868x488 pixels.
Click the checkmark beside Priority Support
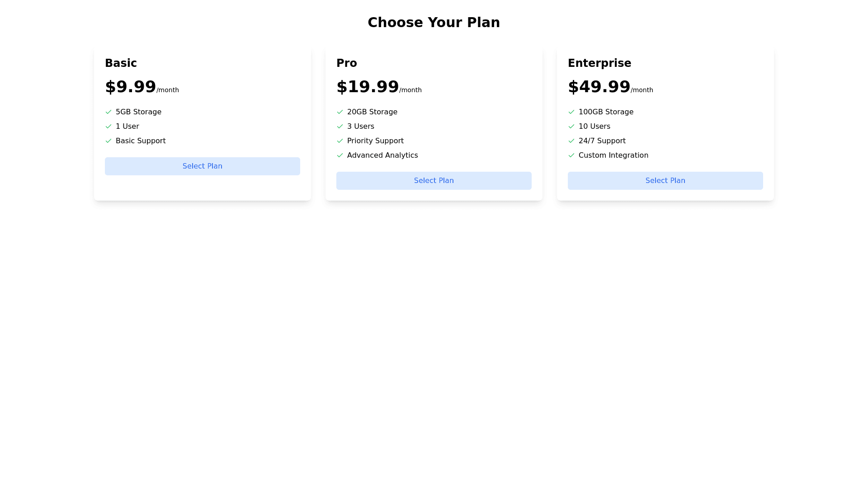(340, 141)
